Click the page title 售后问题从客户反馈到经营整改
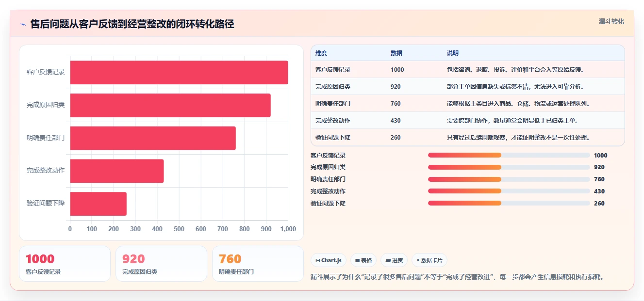644x301 pixels. coord(132,24)
